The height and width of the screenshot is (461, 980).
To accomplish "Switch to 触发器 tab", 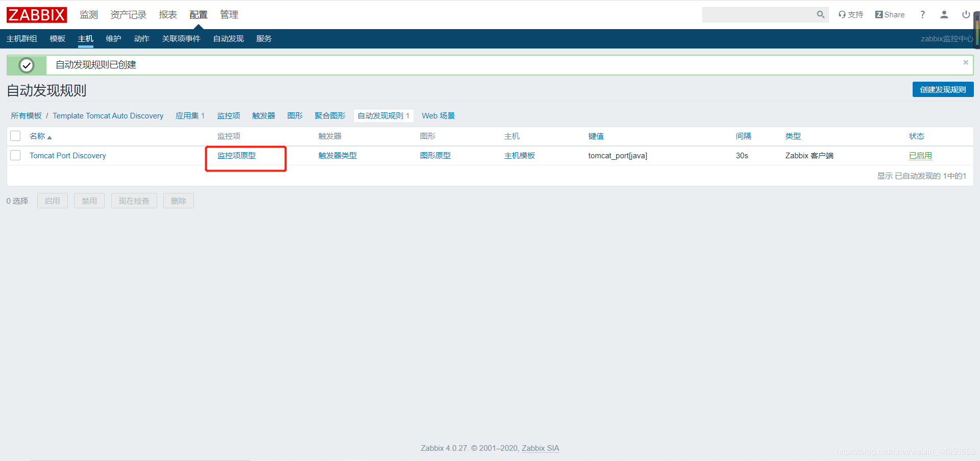I will (x=263, y=116).
